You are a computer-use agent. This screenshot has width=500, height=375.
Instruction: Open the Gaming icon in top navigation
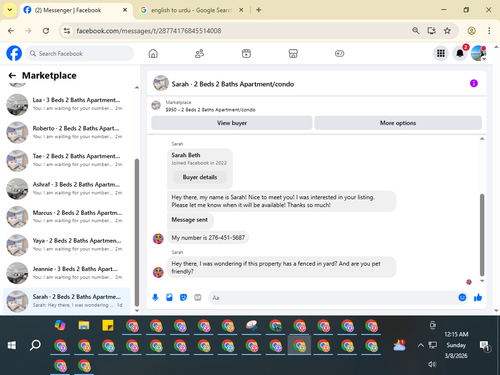[x=339, y=53]
